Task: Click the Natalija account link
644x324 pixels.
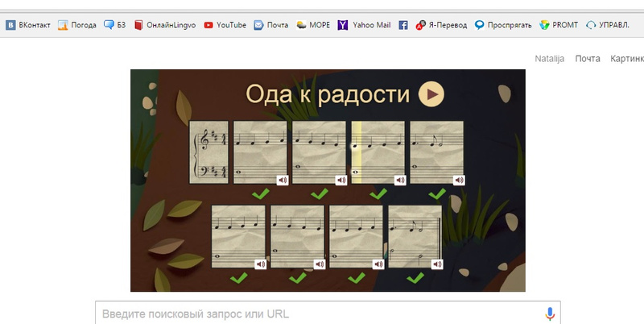Action: tap(550, 59)
